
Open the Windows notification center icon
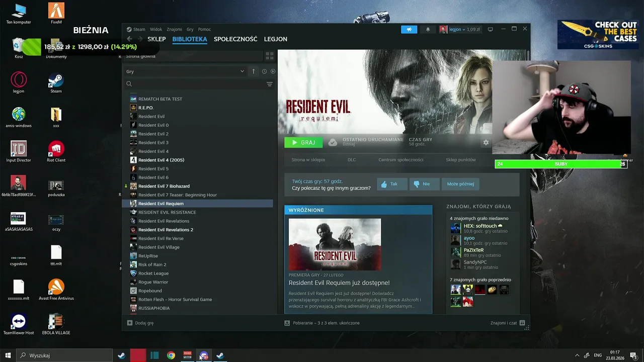(633, 355)
